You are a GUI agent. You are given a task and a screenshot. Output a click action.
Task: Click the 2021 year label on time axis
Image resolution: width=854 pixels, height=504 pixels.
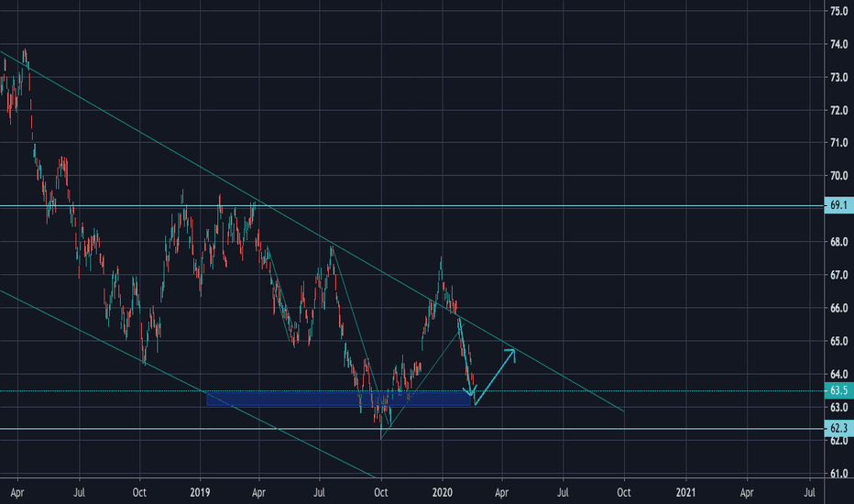click(x=685, y=493)
